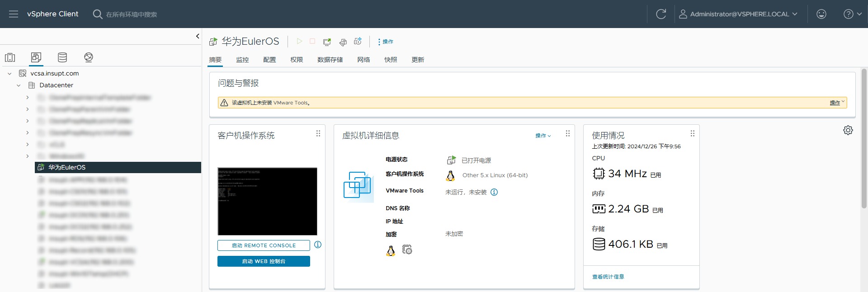The image size is (868, 292).
Task: Open the Networking inventory view icon
Action: 89,57
